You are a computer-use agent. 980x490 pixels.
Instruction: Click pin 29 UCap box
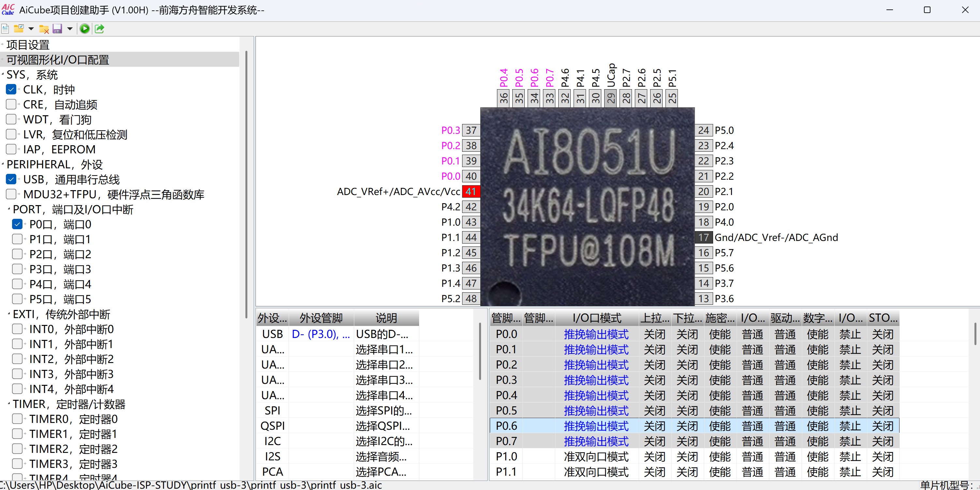click(611, 98)
